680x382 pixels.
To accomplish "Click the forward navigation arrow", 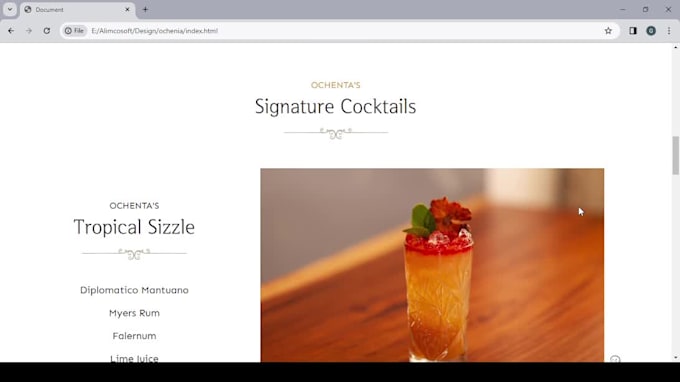I will click(x=29, y=31).
